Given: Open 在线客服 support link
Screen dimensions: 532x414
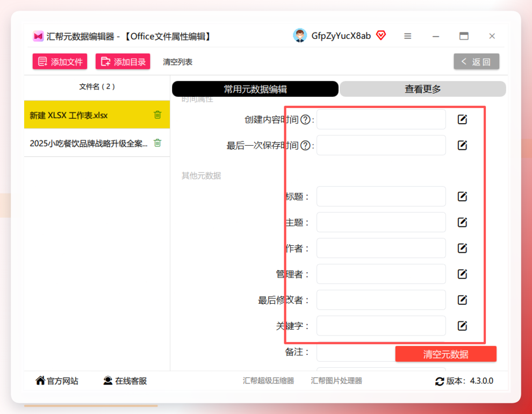Looking at the screenshot, I should (x=125, y=381).
